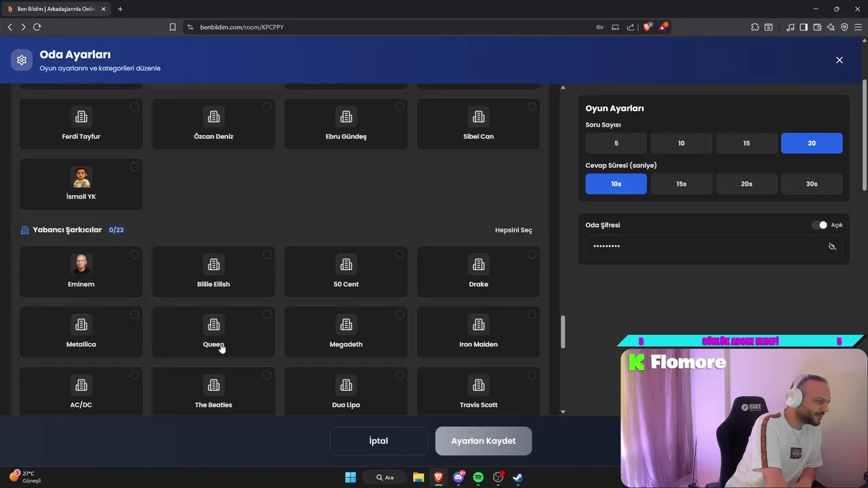Open Steam from the taskbar
868x488 pixels.
[x=517, y=477]
